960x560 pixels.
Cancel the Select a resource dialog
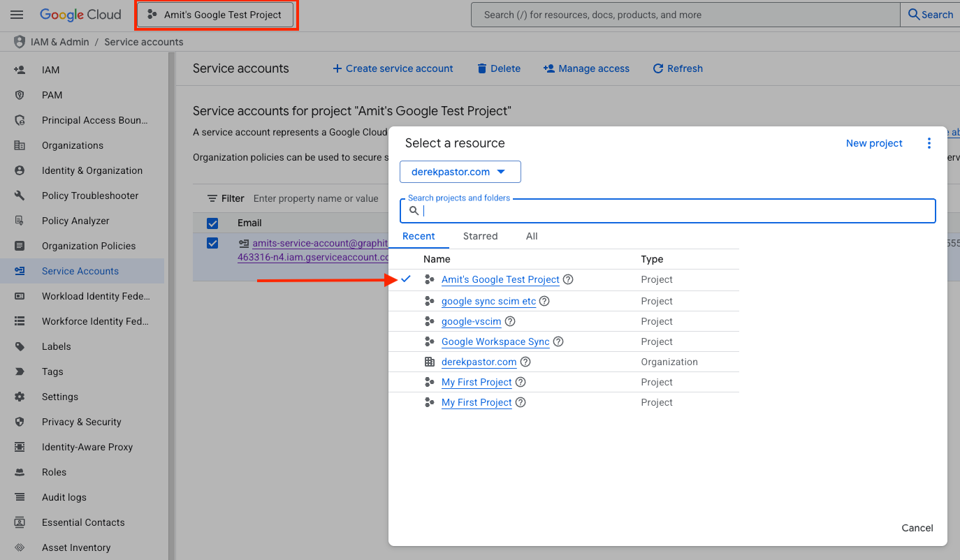917,528
